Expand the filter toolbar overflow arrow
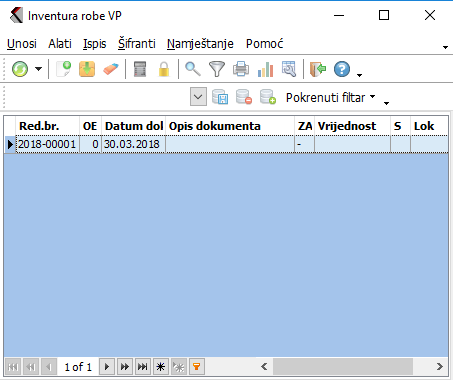The image size is (453, 380). click(386, 103)
